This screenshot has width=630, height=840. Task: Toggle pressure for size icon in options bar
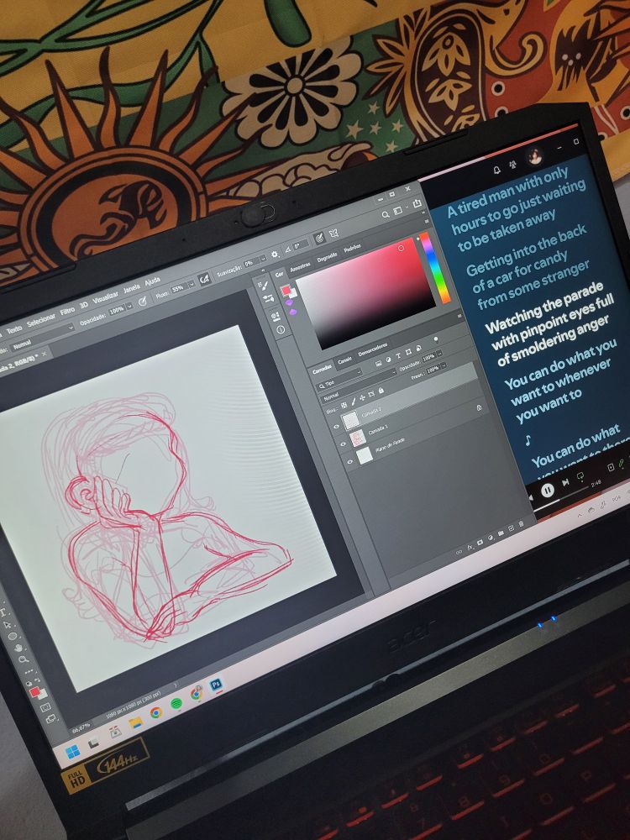[x=320, y=238]
